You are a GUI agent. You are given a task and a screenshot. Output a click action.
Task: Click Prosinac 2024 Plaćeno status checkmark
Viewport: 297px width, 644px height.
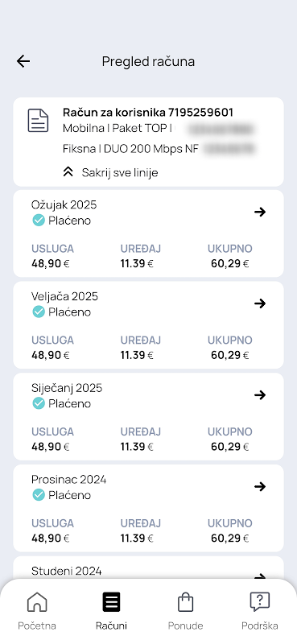tap(38, 496)
